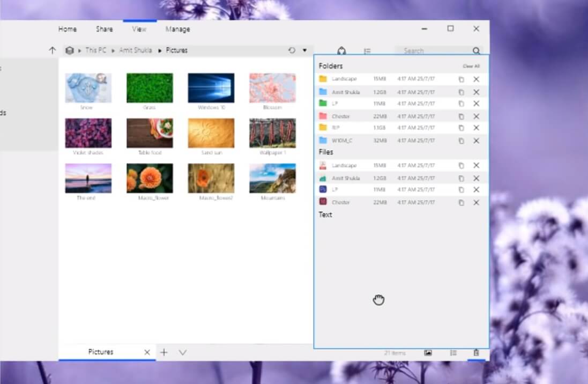The width and height of the screenshot is (588, 384).
Task: Select The end picture thumbnail
Action: 88,178
